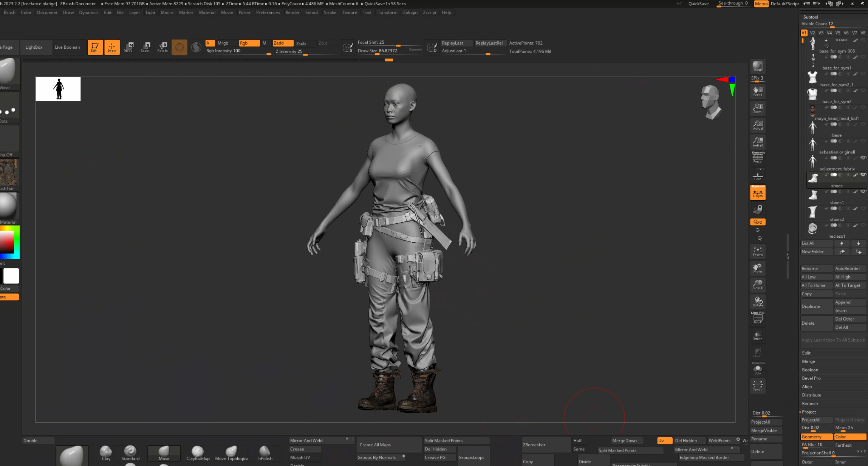Click the Rotate view icon in the right shelf
The width and height of the screenshot is (868, 466).
tap(758, 302)
